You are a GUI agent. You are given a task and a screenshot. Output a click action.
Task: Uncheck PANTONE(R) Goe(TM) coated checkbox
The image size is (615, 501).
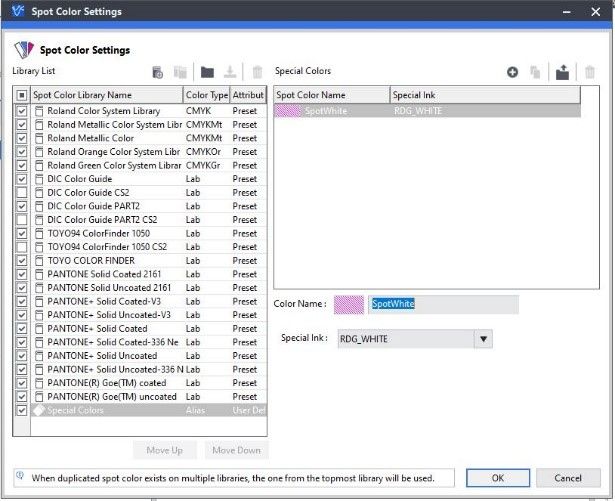tap(22, 383)
